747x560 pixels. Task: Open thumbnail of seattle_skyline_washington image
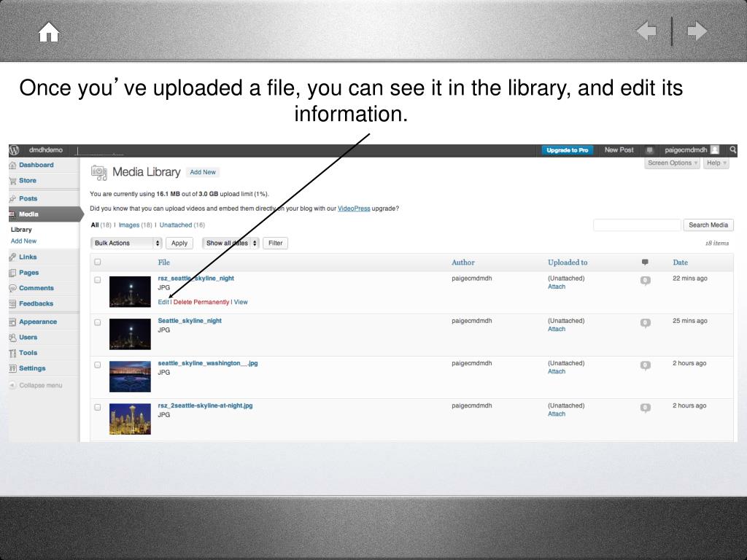(x=130, y=376)
